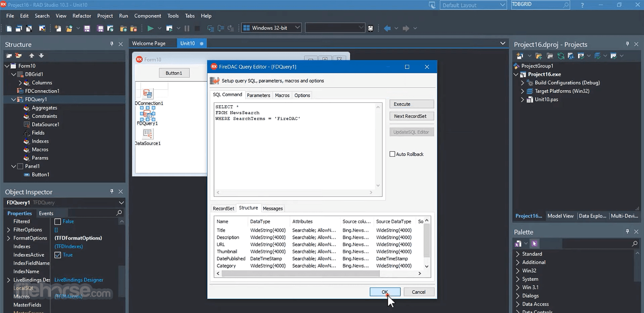Click Cancel in the Query Editor
644x313 pixels.
419,292
